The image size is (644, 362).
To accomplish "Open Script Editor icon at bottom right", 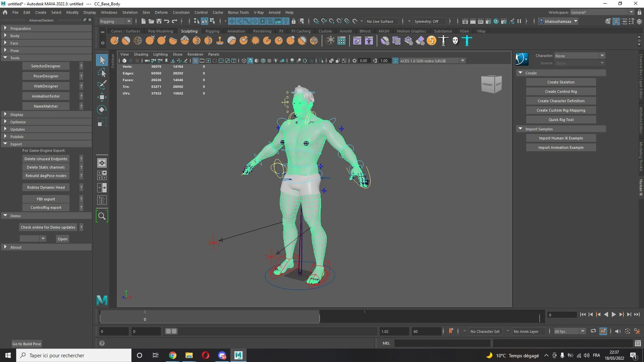I will pyautogui.click(x=638, y=343).
